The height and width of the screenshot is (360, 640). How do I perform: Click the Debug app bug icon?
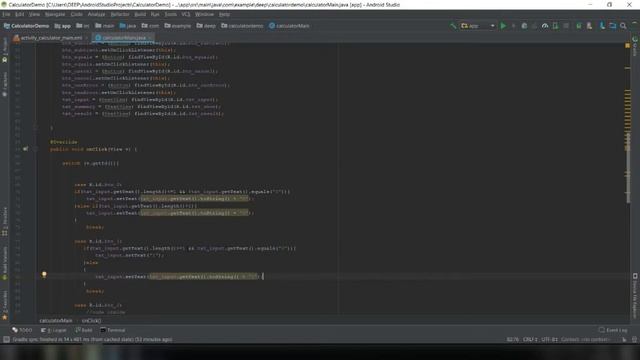click(524, 26)
